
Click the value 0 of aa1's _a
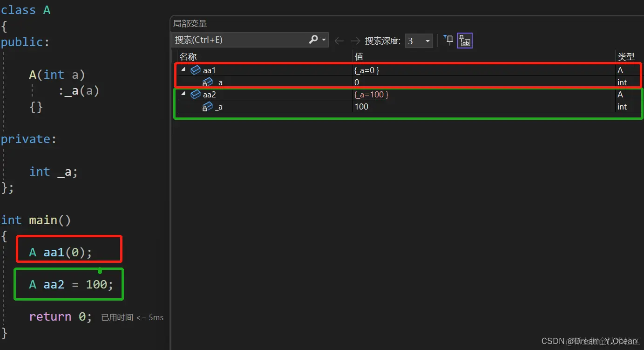pyautogui.click(x=357, y=82)
